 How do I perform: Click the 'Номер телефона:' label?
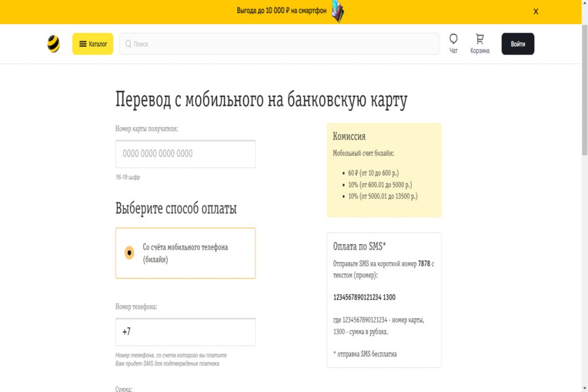click(136, 306)
